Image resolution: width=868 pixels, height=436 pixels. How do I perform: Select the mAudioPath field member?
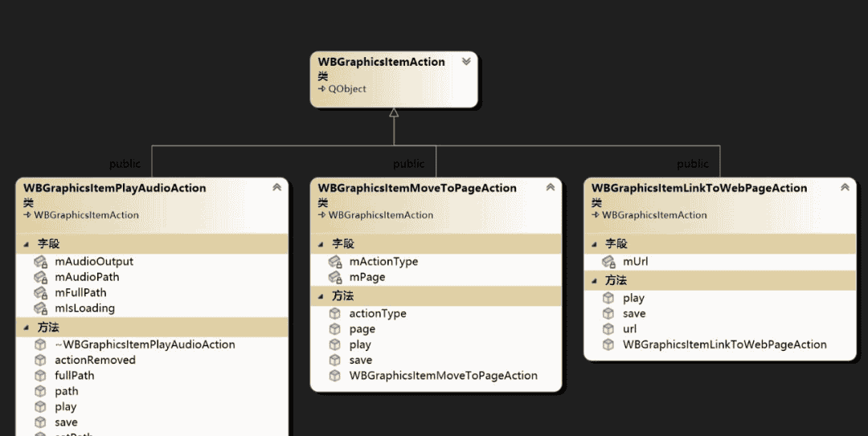click(87, 277)
